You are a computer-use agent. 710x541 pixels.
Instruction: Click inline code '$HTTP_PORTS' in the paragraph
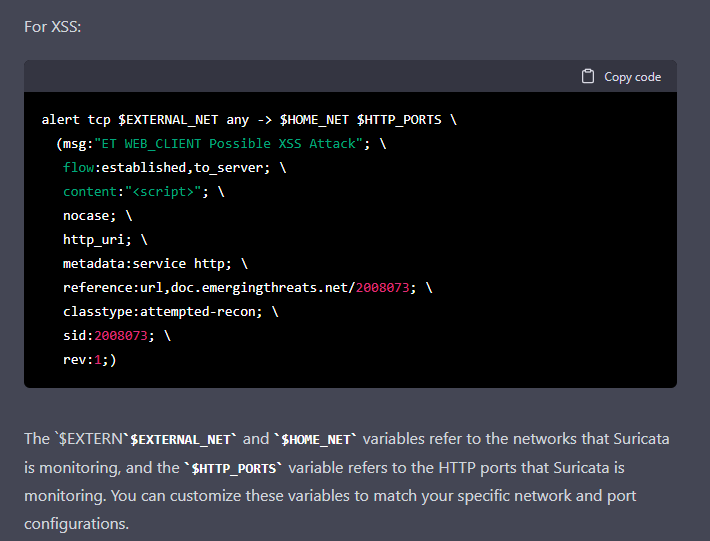tap(234, 468)
